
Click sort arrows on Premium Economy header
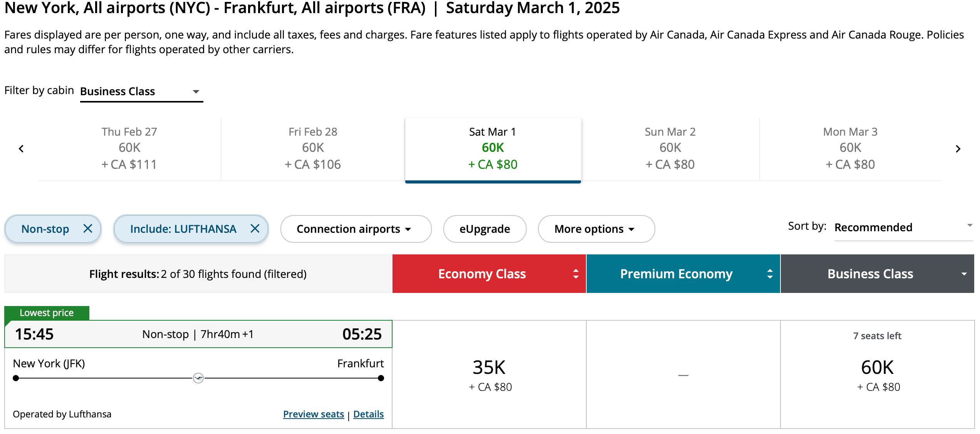(770, 274)
